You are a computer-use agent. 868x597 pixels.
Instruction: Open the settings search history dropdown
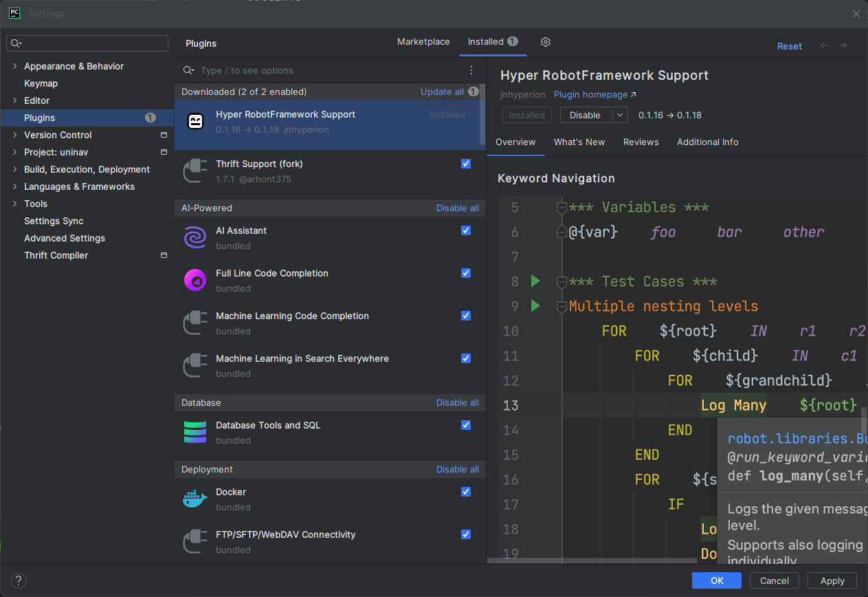(16, 43)
